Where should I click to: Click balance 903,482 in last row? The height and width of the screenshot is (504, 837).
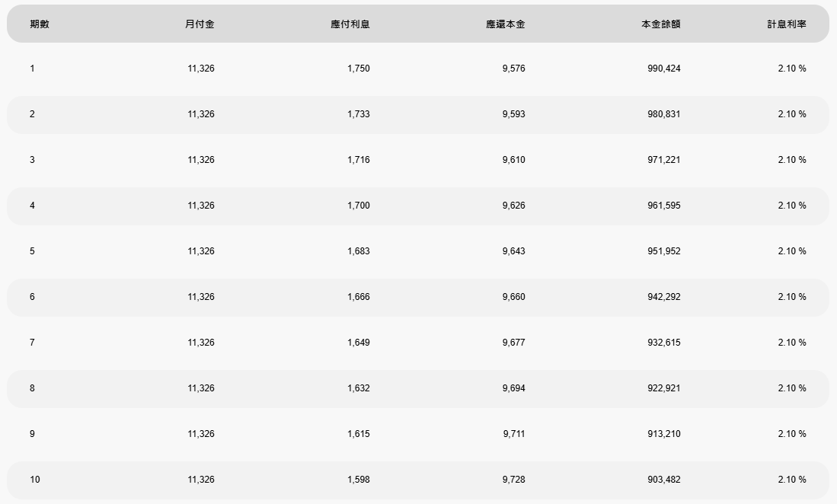point(664,480)
